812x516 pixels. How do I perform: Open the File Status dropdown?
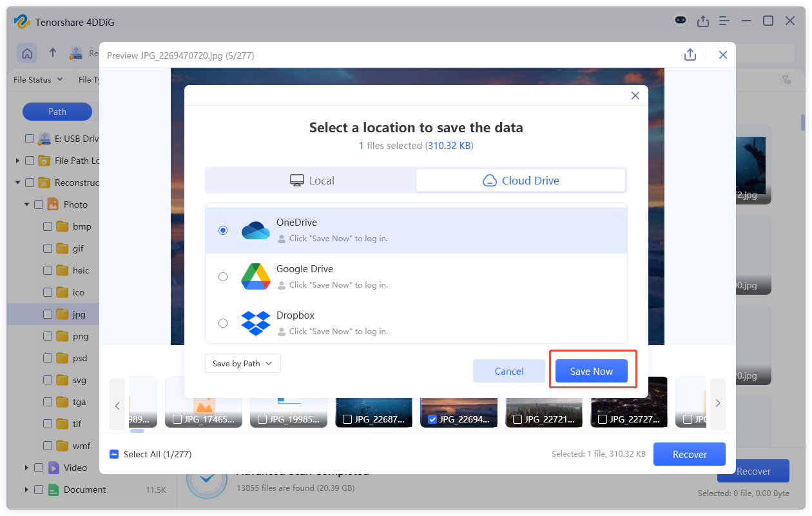coord(37,79)
